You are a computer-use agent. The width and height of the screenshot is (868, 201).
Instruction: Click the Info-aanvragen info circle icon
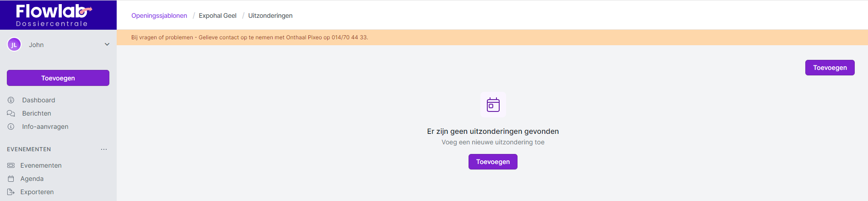pyautogui.click(x=11, y=127)
